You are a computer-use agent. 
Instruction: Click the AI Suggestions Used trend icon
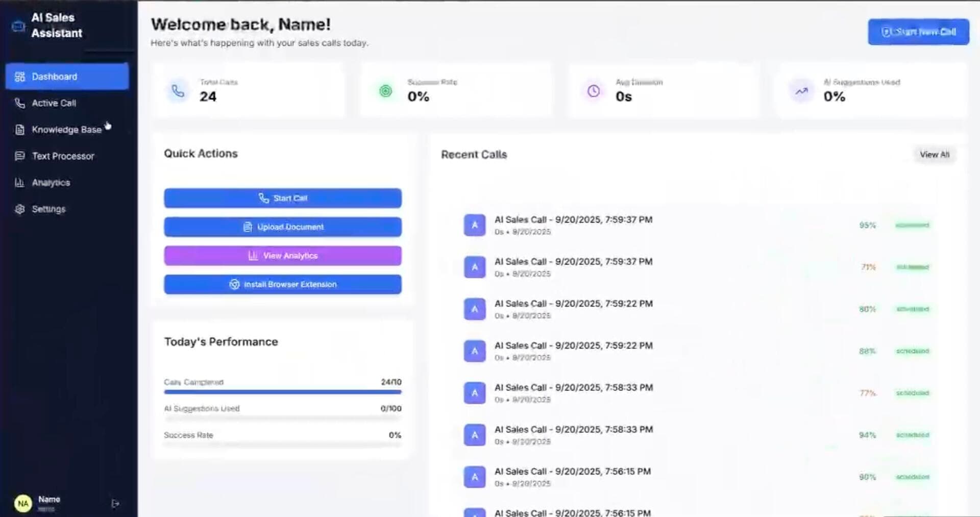(x=801, y=91)
